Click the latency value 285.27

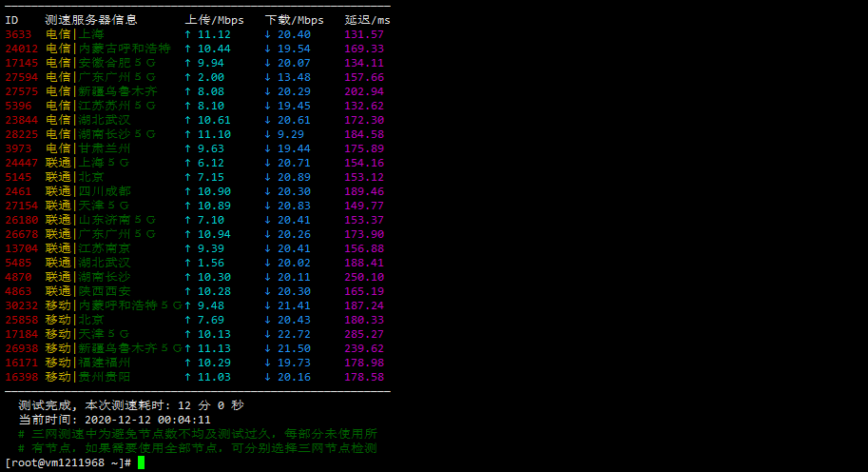point(364,334)
